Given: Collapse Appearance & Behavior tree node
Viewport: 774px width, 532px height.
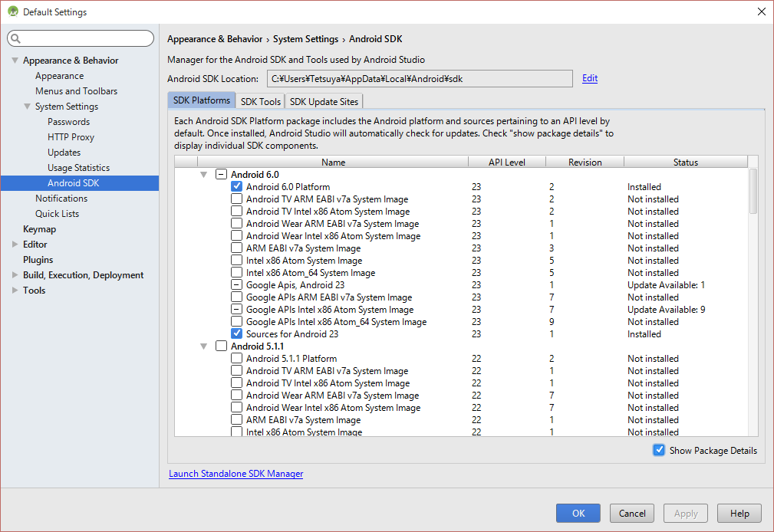Looking at the screenshot, I should 15,61.
